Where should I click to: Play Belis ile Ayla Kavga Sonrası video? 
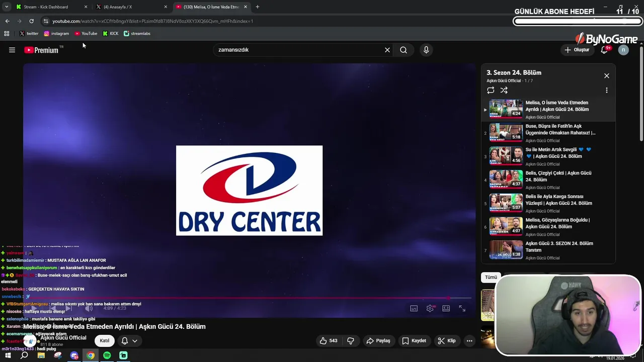[548, 203]
